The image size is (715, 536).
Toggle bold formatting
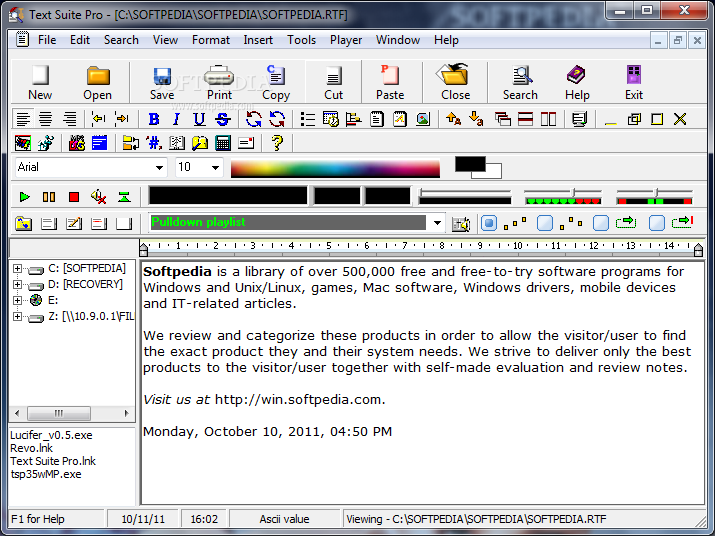tap(154, 120)
